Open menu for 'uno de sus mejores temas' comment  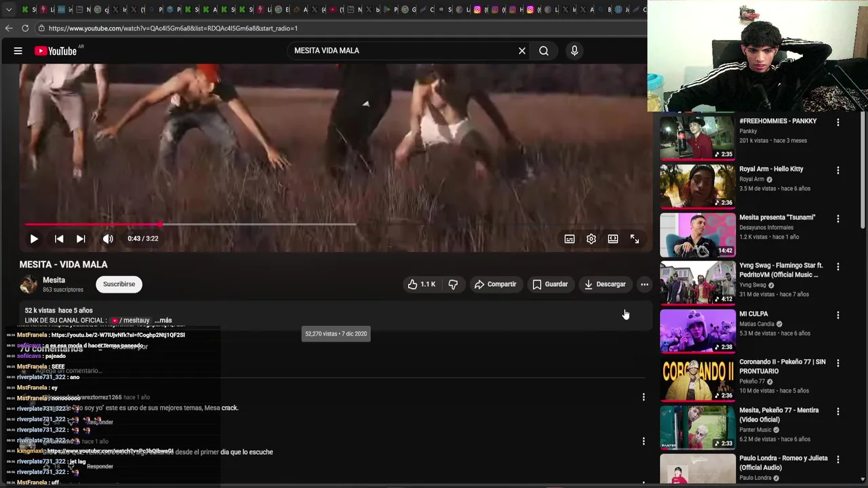(644, 397)
